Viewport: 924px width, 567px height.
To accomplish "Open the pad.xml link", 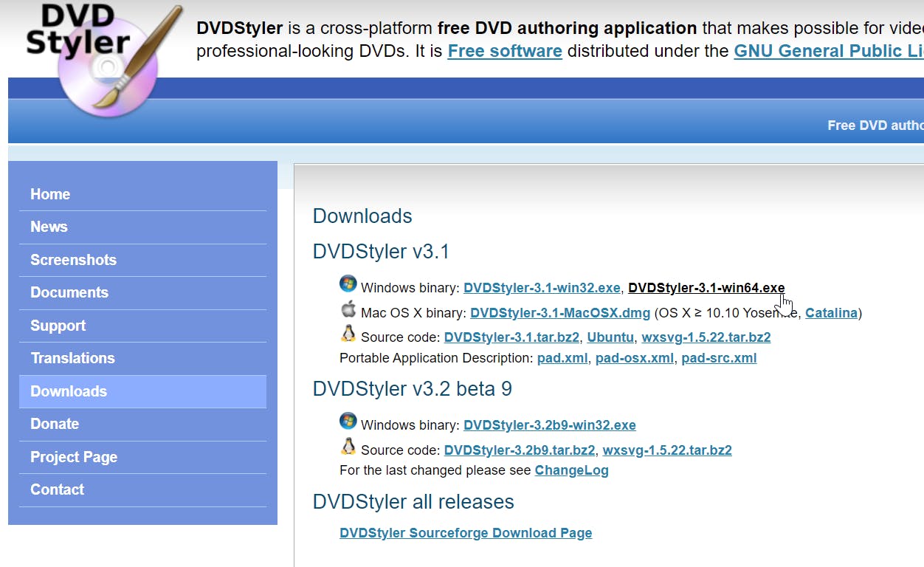I will point(562,358).
